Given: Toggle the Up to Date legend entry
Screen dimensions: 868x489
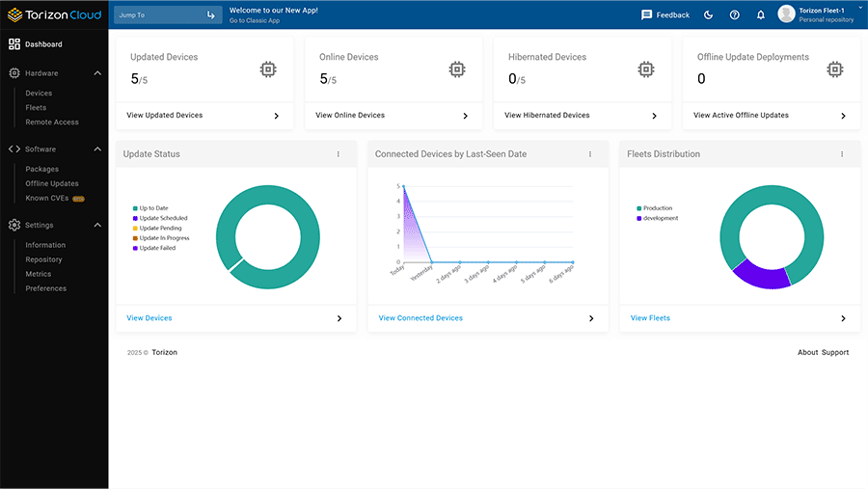Looking at the screenshot, I should (152, 208).
